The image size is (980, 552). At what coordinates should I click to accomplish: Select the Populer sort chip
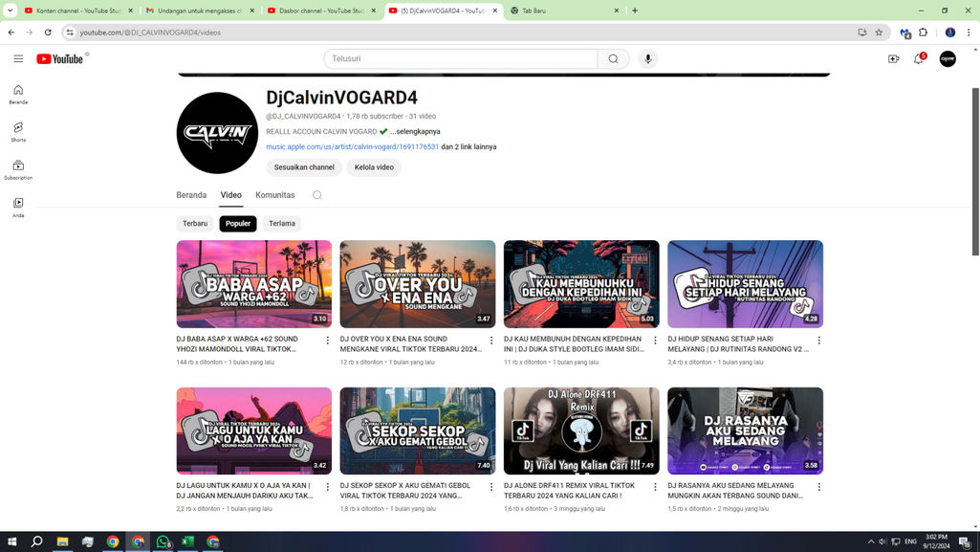pos(238,224)
